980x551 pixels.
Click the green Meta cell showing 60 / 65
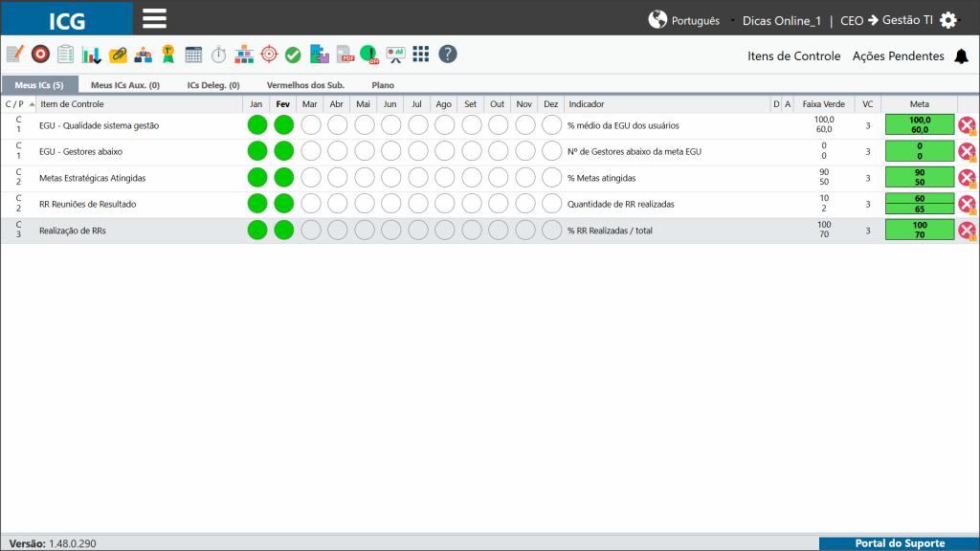tap(920, 205)
